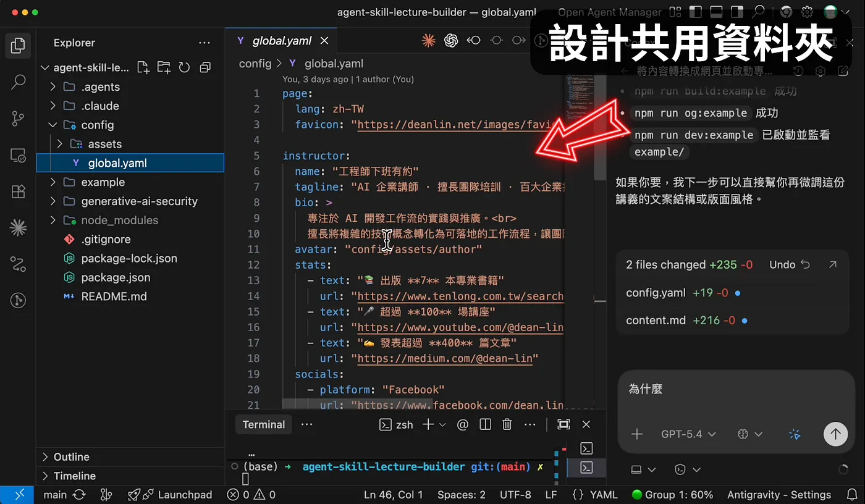
Task: Open the Remote Explorer activity bar icon
Action: click(19, 155)
